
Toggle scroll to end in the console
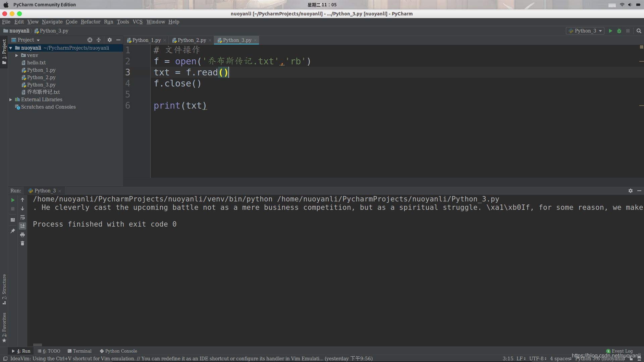point(22,226)
